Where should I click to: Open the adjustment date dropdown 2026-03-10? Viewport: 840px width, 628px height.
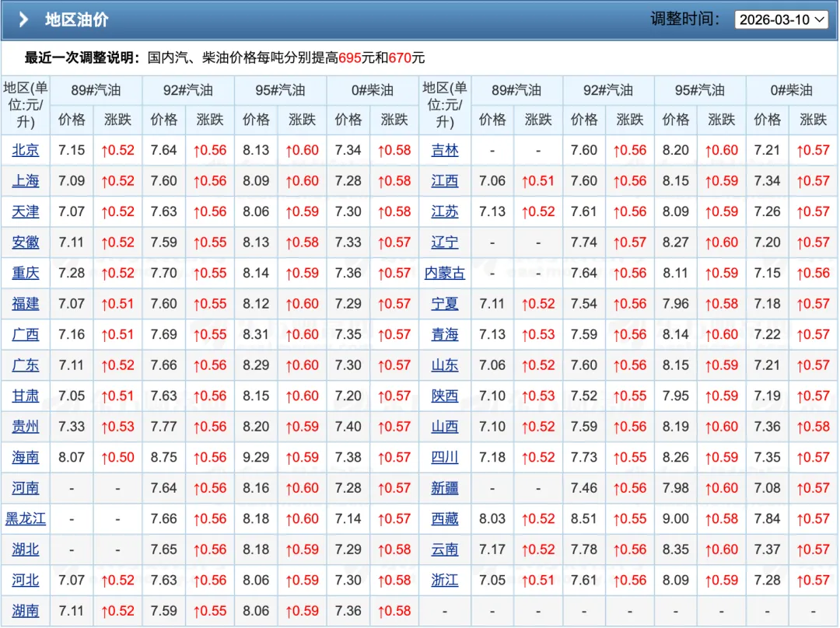click(x=781, y=19)
